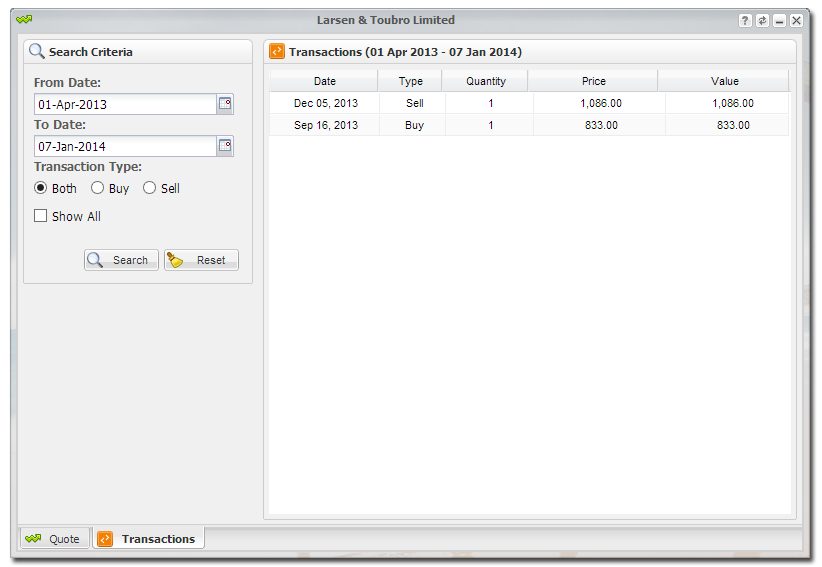
Task: Switch to the Transactions tab
Action: [148, 539]
